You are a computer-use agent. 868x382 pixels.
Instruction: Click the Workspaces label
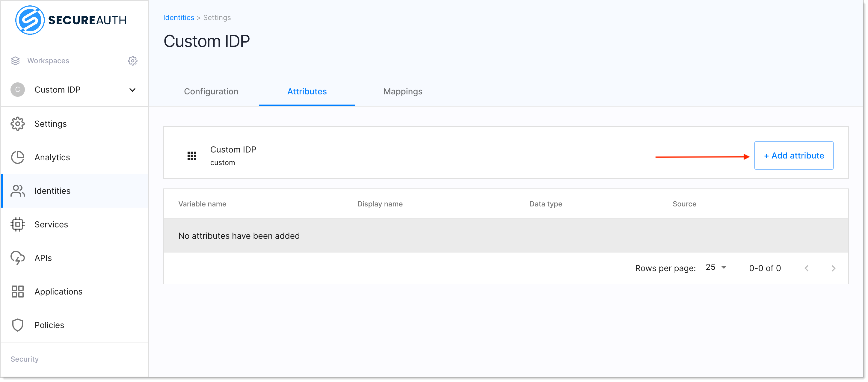coord(48,61)
